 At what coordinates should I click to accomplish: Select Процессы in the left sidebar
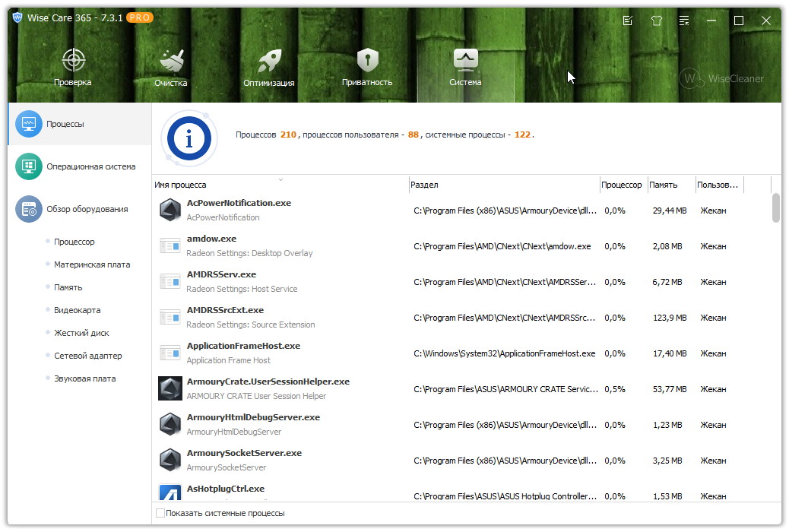pos(65,123)
